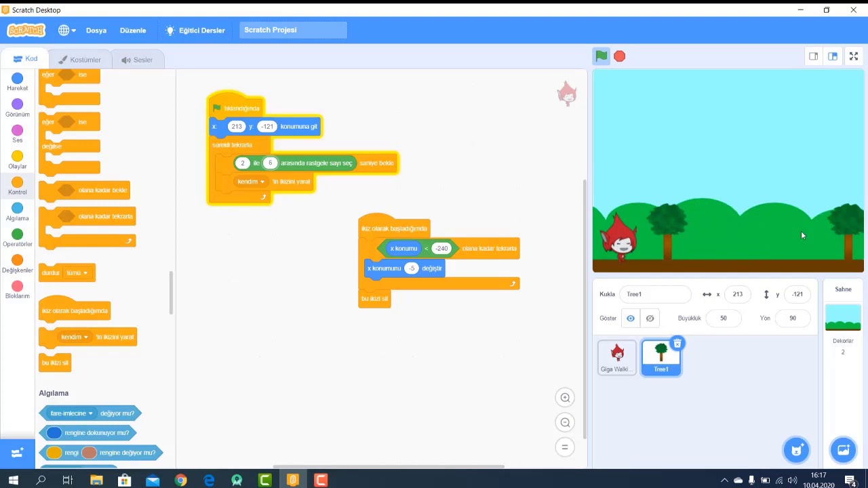
Task: Show the sprite using eye icon
Action: 631,319
